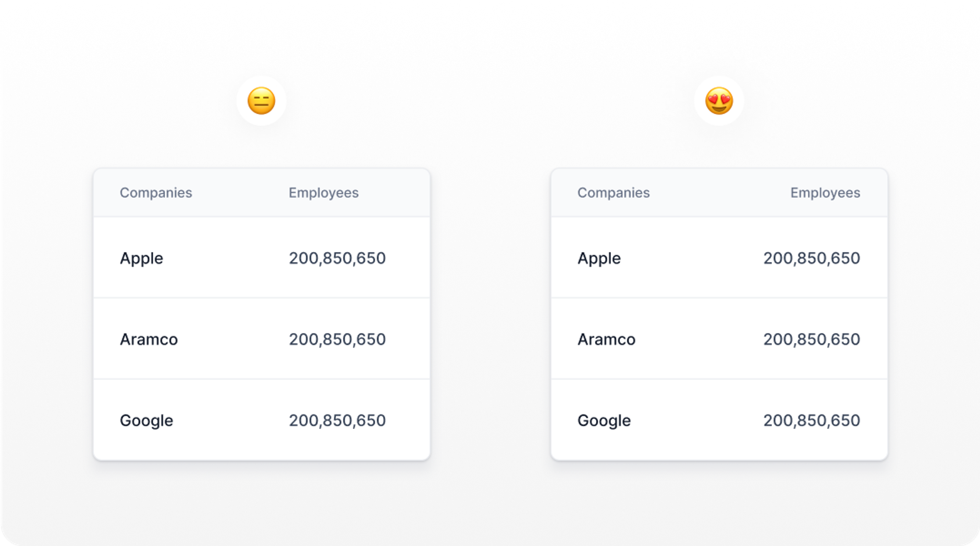Choose Google in the right table
This screenshot has width=980, height=546.
pyautogui.click(x=604, y=420)
